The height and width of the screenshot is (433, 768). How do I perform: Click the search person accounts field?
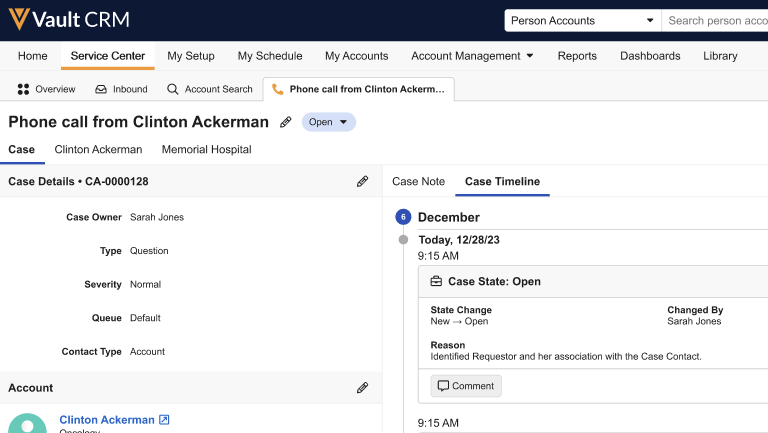click(716, 20)
